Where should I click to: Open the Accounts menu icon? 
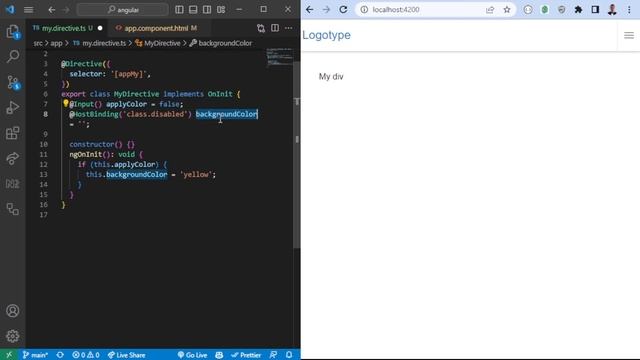click(x=13, y=311)
